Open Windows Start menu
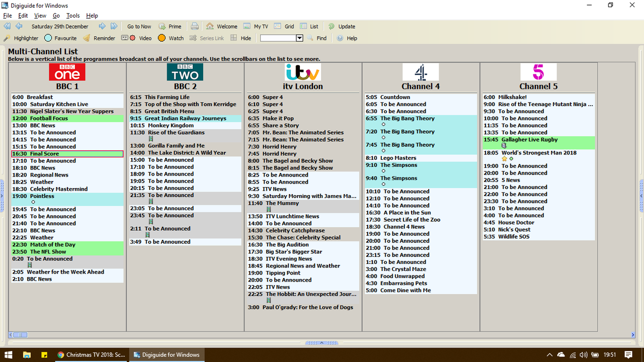Screen dimensions: 644x362 9,354
